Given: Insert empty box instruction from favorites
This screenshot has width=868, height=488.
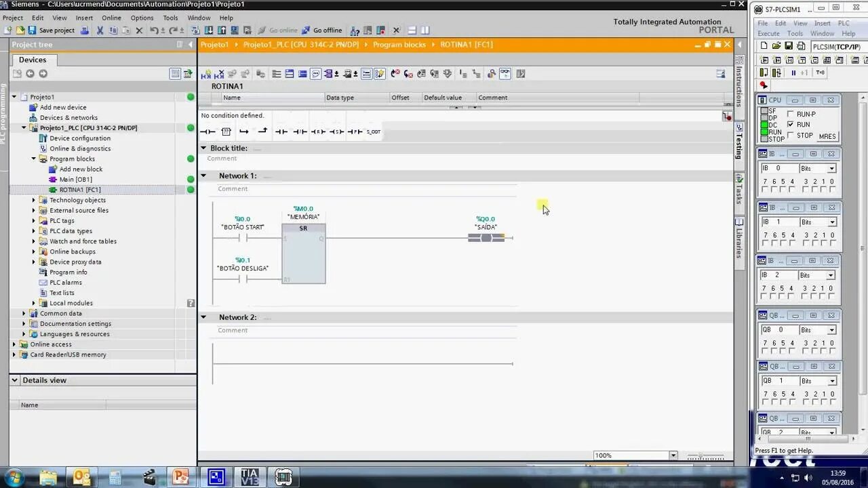Looking at the screenshot, I should (226, 131).
